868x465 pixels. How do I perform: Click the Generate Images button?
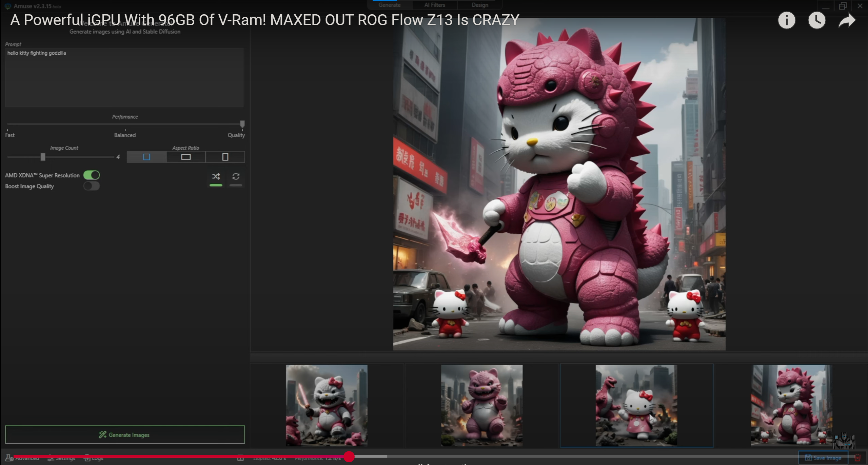pos(125,435)
